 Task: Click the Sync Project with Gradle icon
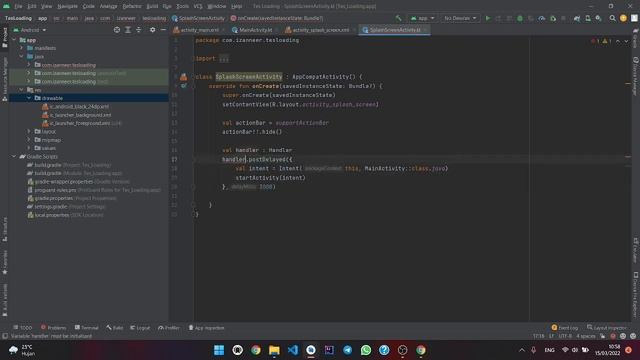tap(577, 18)
